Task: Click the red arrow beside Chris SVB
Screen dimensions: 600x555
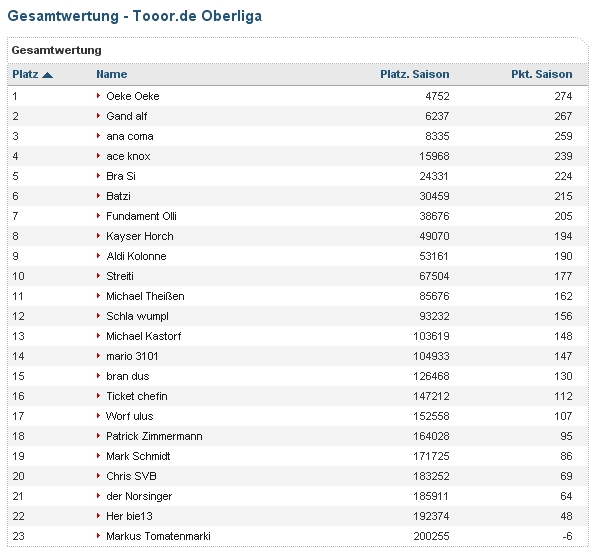Action: click(x=99, y=476)
